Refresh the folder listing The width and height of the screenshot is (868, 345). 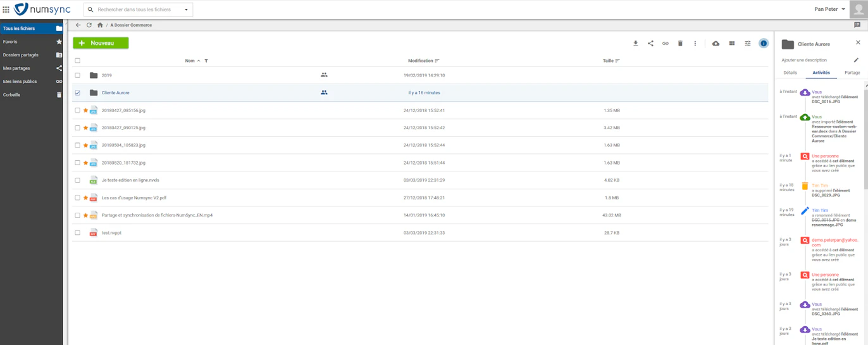pyautogui.click(x=89, y=25)
